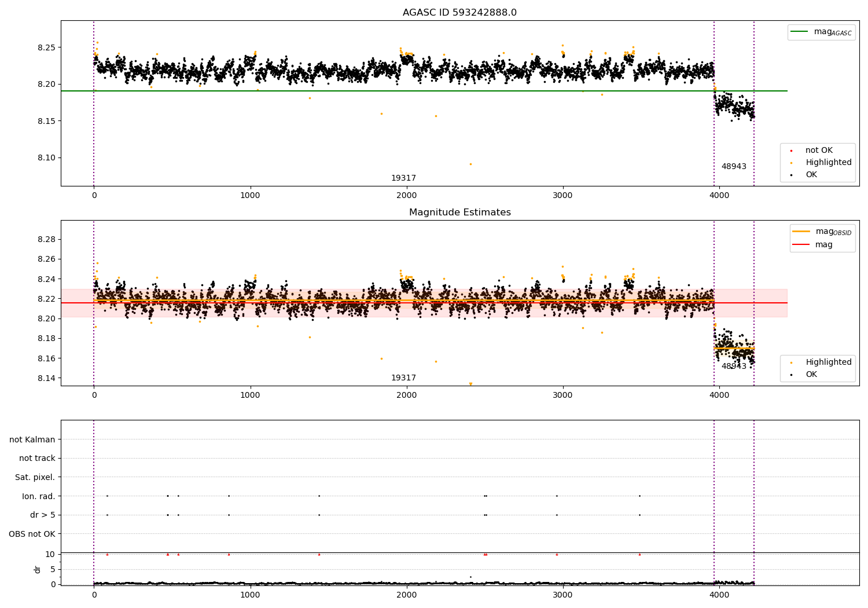Select the red 'not OK' legend marker
This screenshot has height=608, width=868.
pyautogui.click(x=791, y=151)
